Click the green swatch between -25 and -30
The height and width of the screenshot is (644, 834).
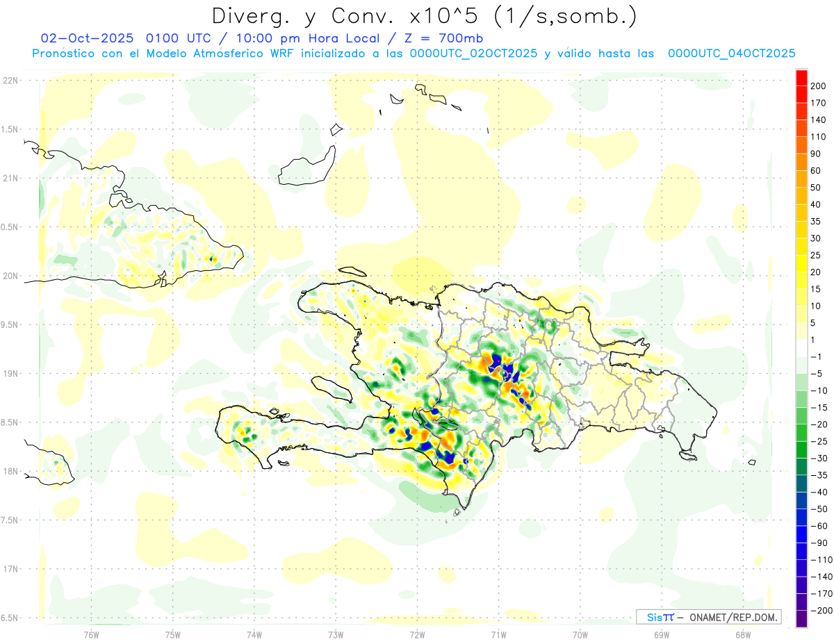pos(801,449)
